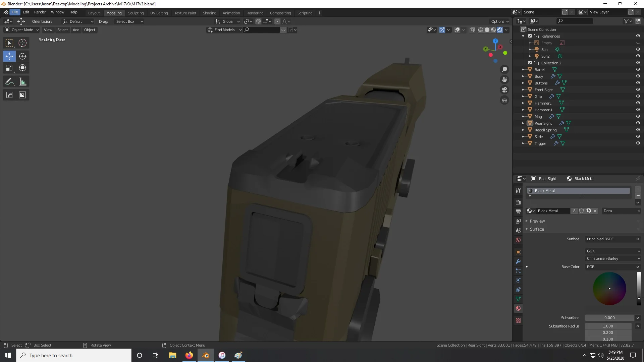The width and height of the screenshot is (644, 362).
Task: Open the Output properties tab
Action: [x=518, y=212]
